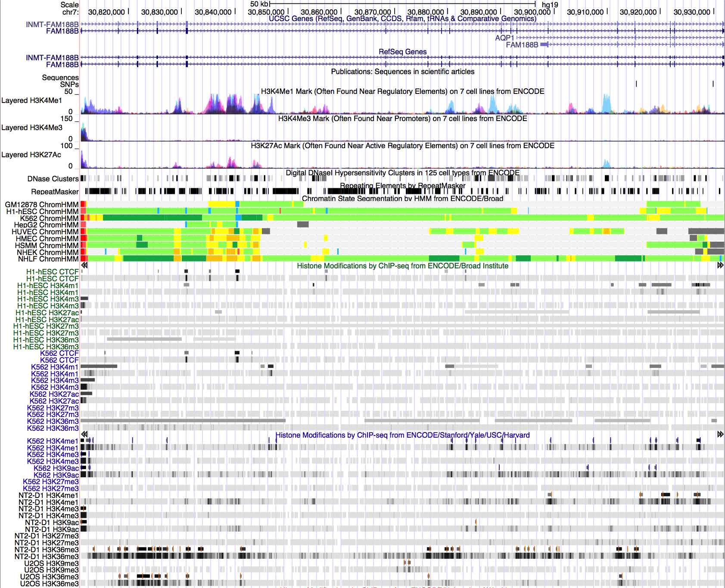
Task: Open the UCSC Genes track title
Action: 402,19
